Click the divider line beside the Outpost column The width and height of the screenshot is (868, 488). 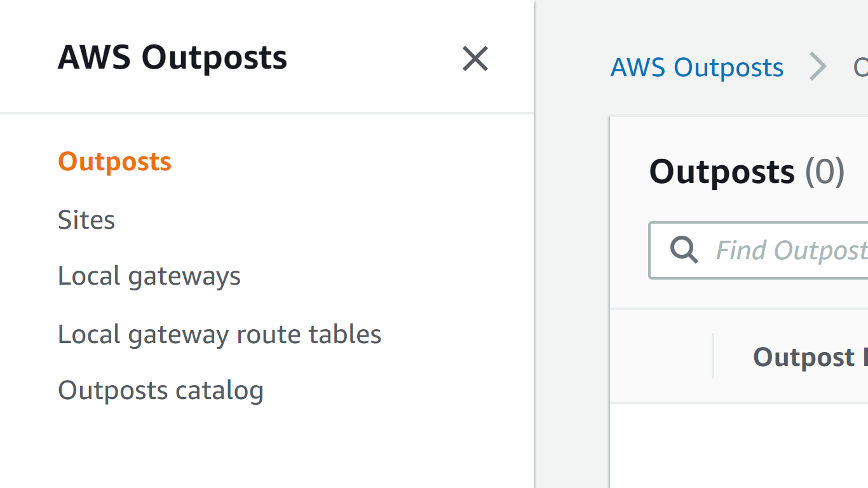click(714, 356)
